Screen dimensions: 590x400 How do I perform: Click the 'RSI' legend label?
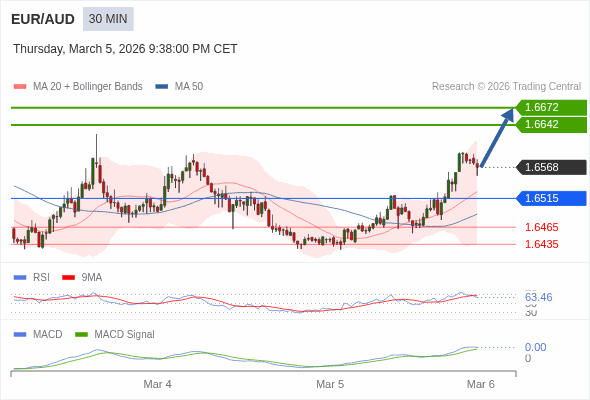pyautogui.click(x=41, y=278)
